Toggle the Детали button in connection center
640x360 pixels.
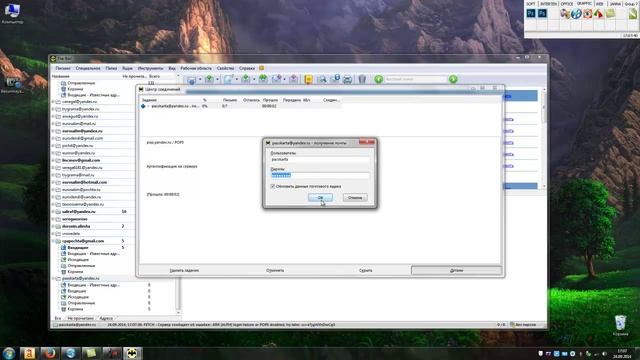point(456,270)
